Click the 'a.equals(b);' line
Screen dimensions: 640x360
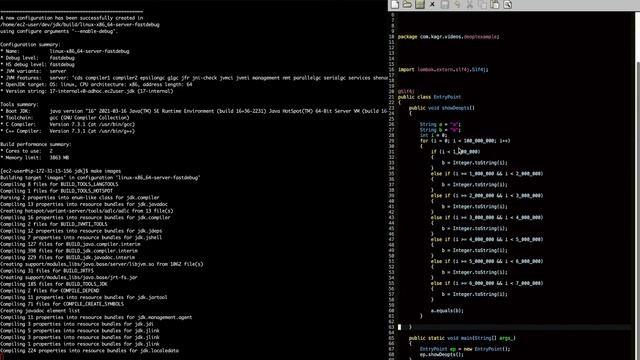click(447, 311)
